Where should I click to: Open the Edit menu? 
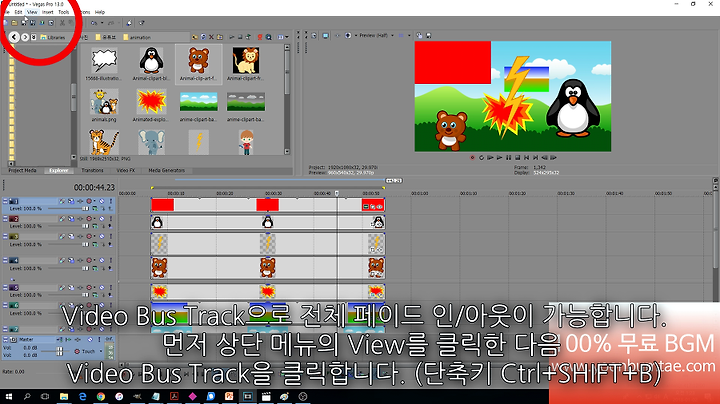(x=18, y=12)
